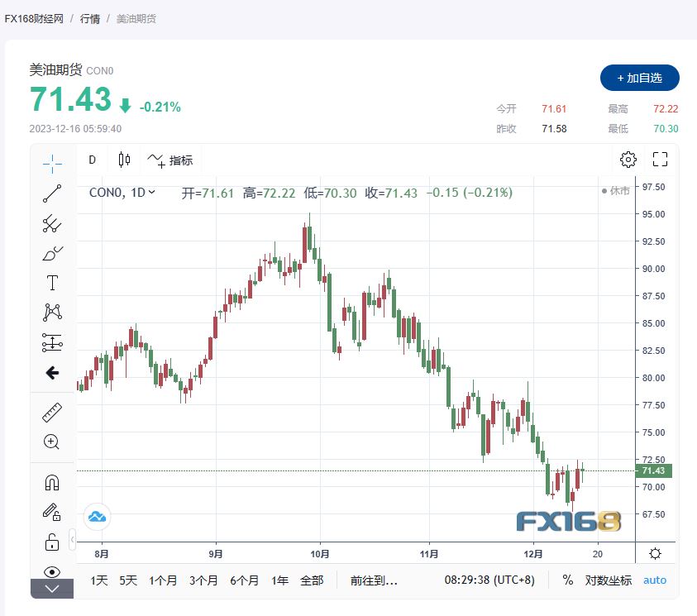Toggle logarithmic scale 对数坐标
This screenshot has width=697, height=616.
(609, 580)
